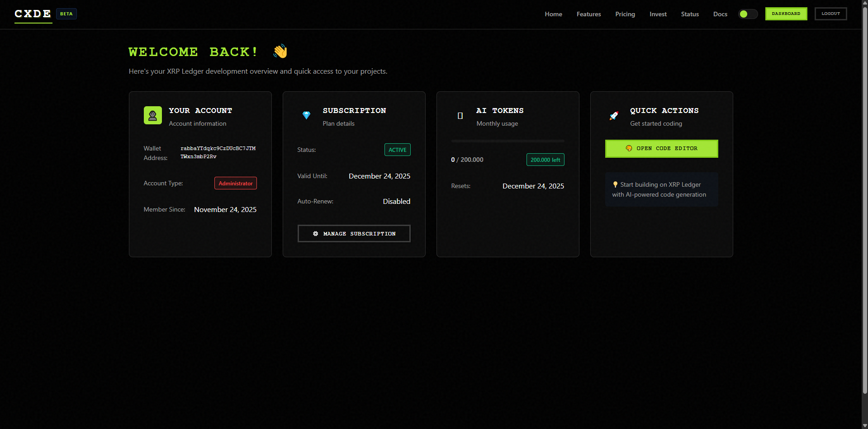Click the CXDE logo

[x=33, y=14]
